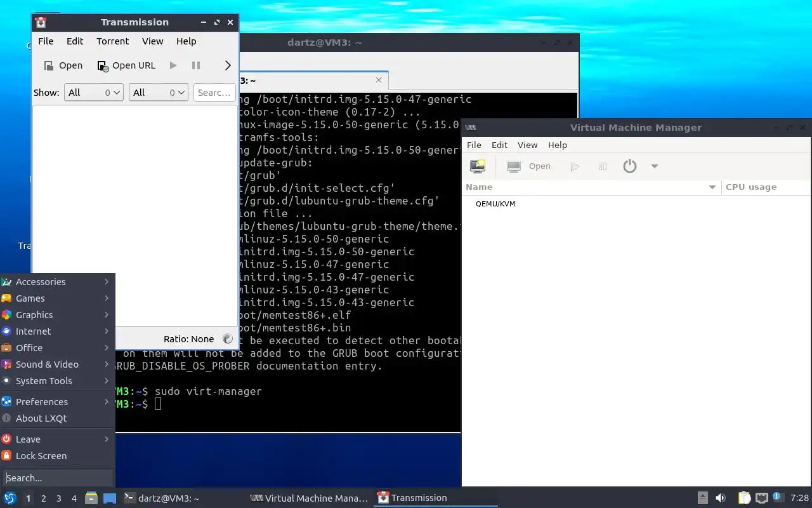Open About LXQt from the menu

57,418
